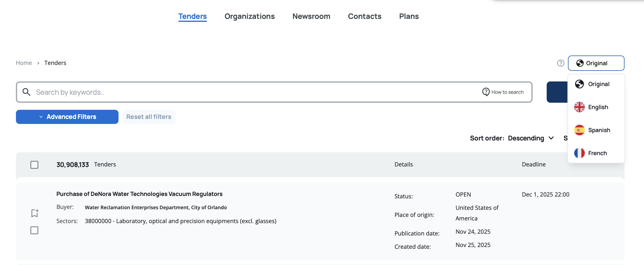Click the France flag icon
The image size is (644, 265).
point(579,153)
